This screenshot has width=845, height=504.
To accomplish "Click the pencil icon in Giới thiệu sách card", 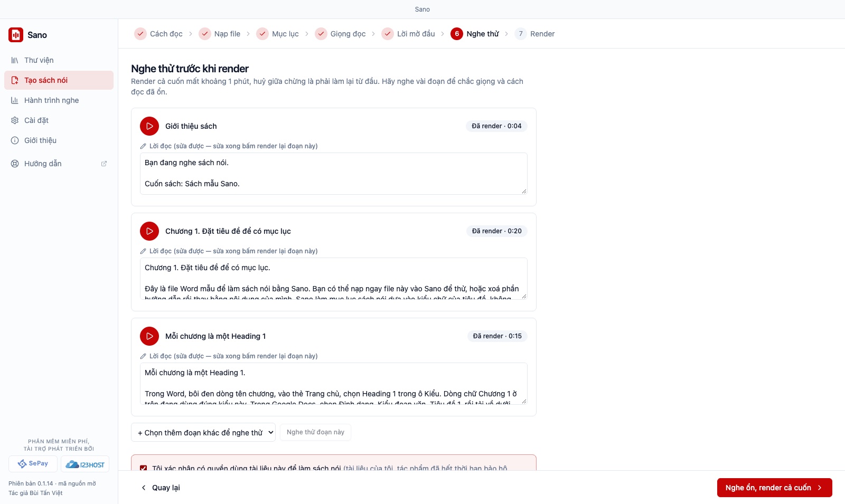I will click(x=143, y=146).
